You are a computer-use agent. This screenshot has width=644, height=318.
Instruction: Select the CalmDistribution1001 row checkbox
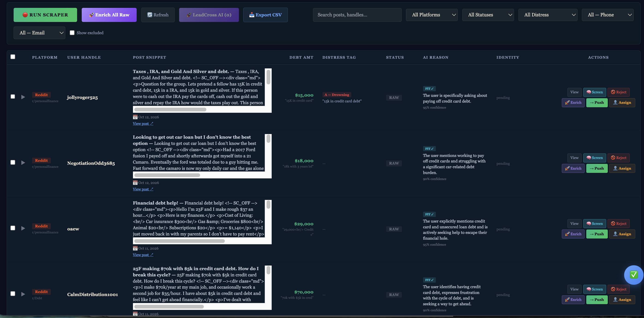pyautogui.click(x=13, y=294)
